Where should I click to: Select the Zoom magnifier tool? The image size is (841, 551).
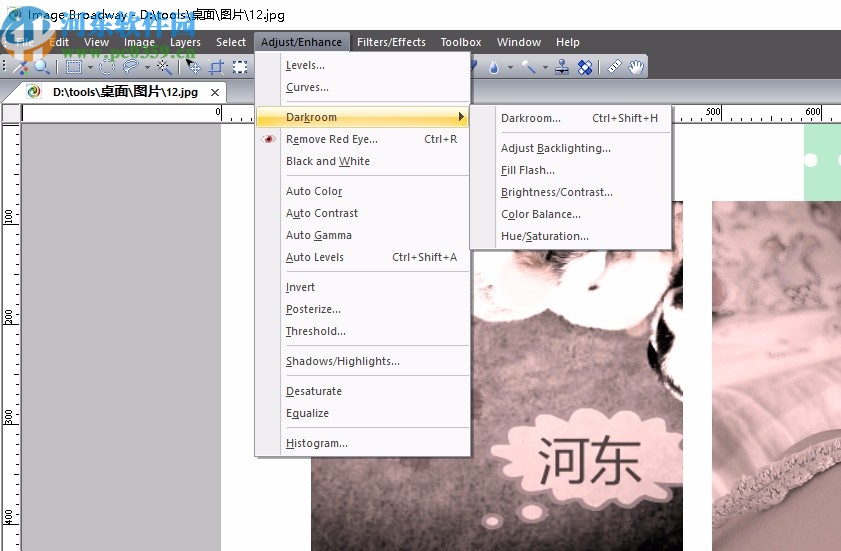41,67
